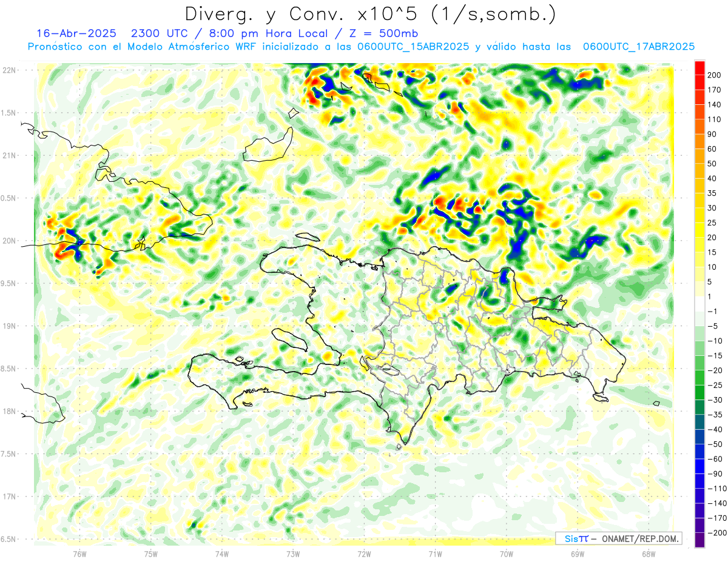Click the "18N" latitude label
Image resolution: width=728 pixels, height=562 pixels.
8,412
